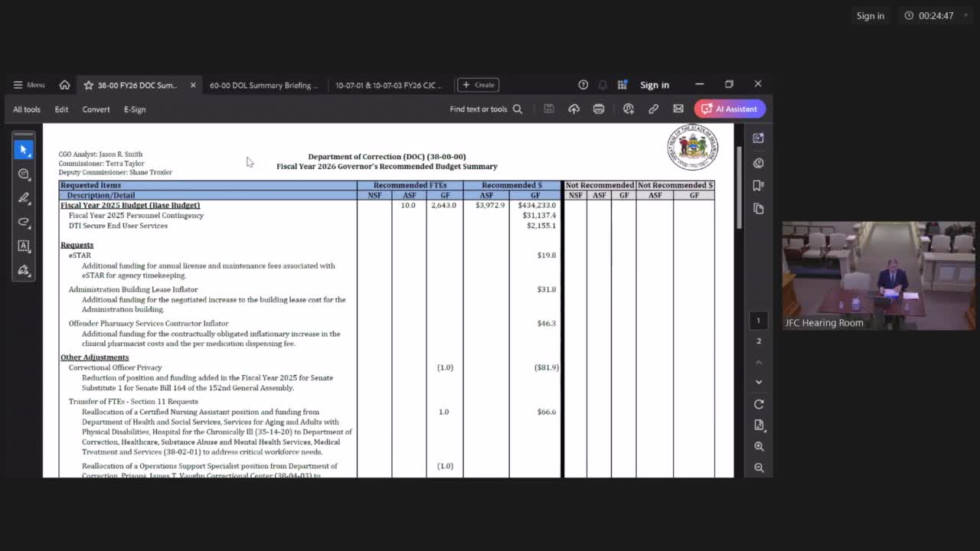Image resolution: width=980 pixels, height=551 pixels.
Task: Open the email share envelope icon
Action: (678, 109)
